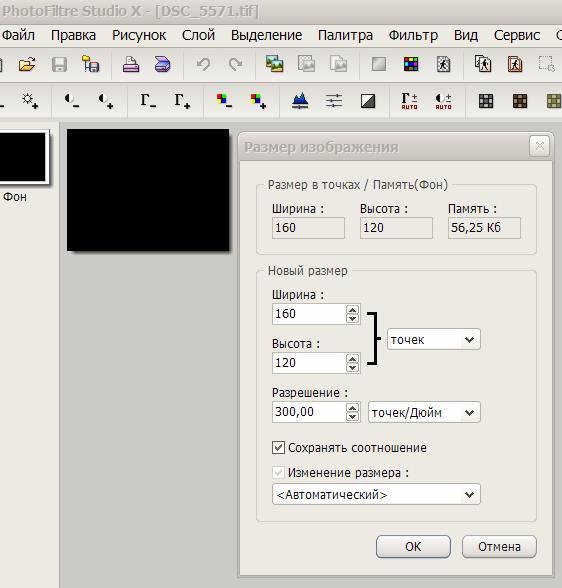
Task: Click the Saturation plus icon
Action: (258, 101)
